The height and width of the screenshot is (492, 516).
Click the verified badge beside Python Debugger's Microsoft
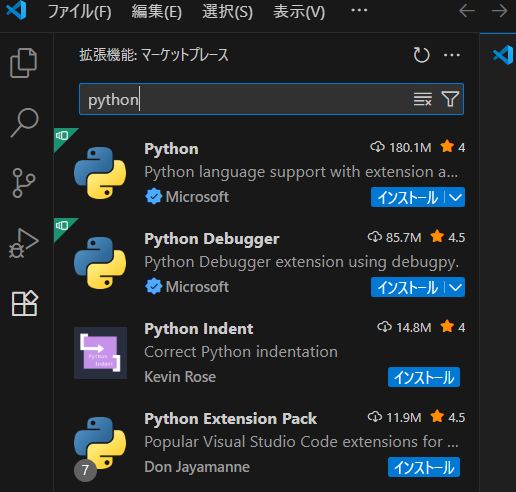[x=154, y=286]
